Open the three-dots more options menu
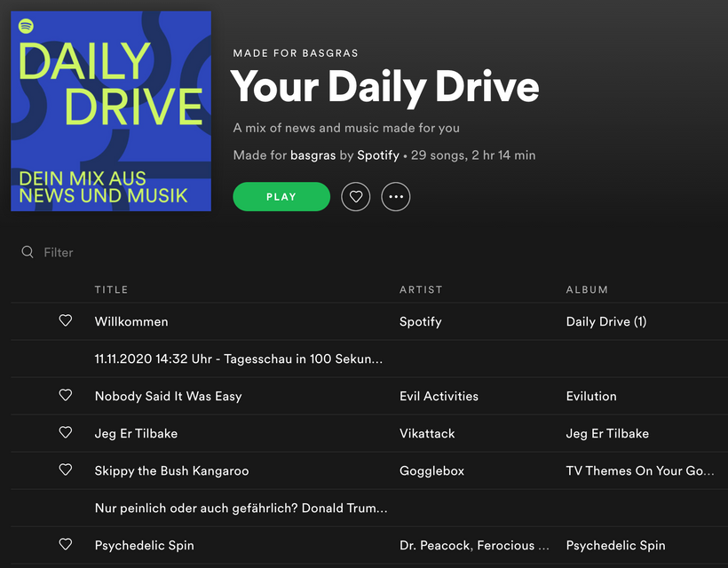Image resolution: width=728 pixels, height=568 pixels. [x=396, y=197]
